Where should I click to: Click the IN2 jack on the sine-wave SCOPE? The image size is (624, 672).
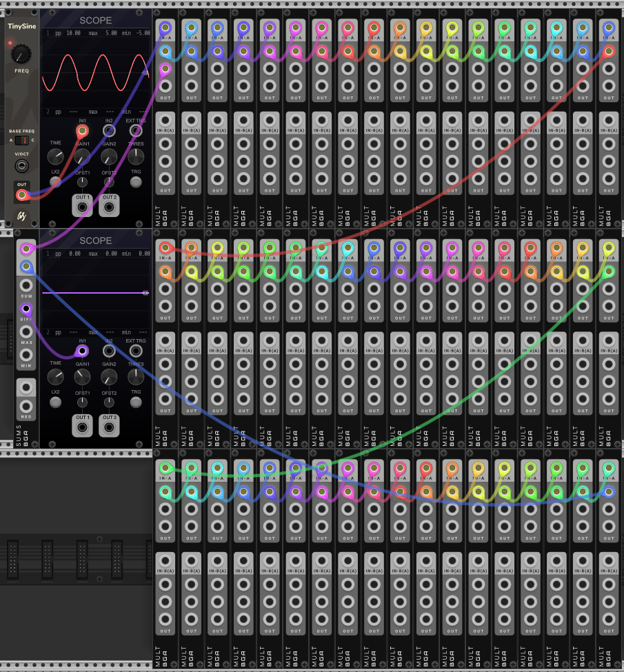(x=109, y=131)
